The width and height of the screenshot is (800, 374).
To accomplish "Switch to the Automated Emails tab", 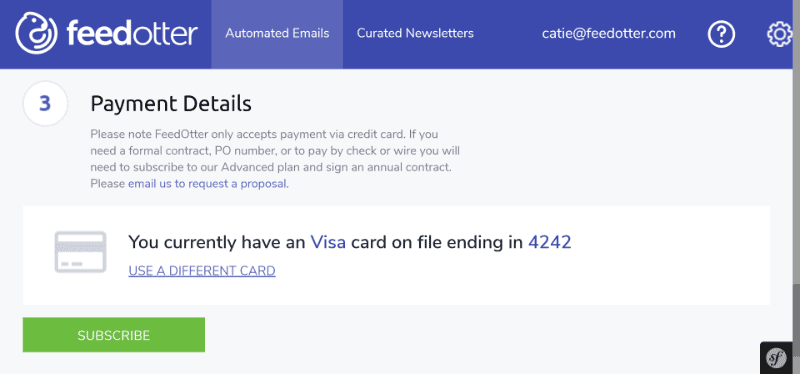I will 277,34.
